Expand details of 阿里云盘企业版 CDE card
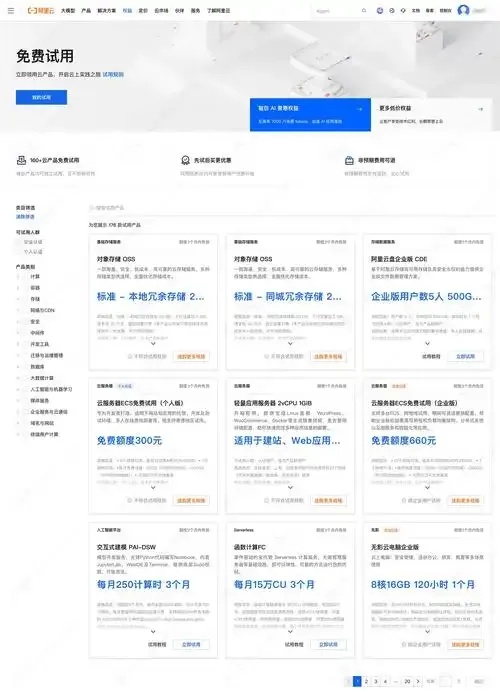 tap(427, 343)
